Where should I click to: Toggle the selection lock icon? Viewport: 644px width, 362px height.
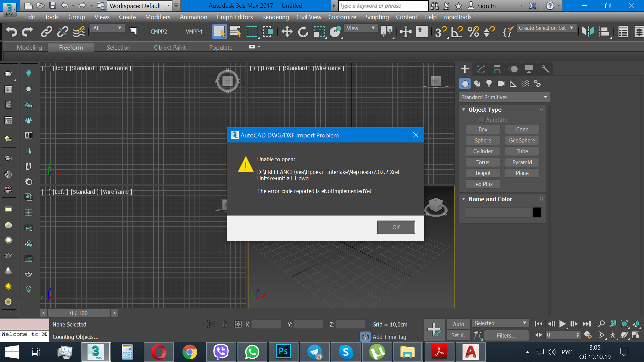click(x=225, y=324)
